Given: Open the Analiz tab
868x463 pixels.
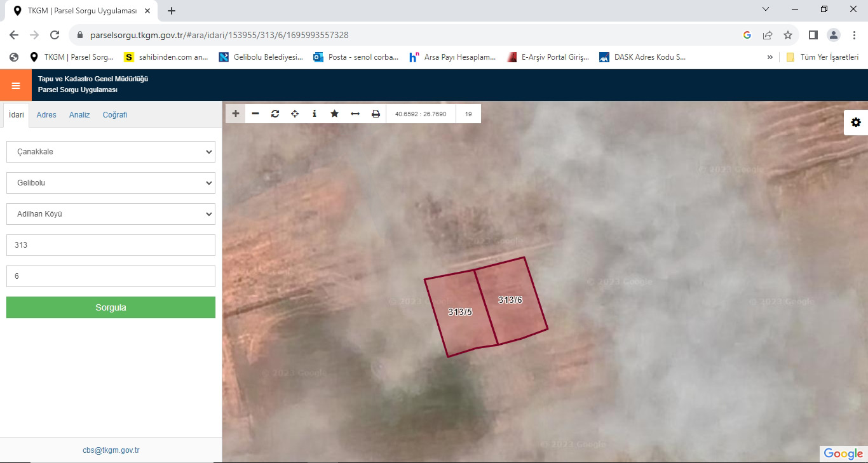Looking at the screenshot, I should coord(79,115).
